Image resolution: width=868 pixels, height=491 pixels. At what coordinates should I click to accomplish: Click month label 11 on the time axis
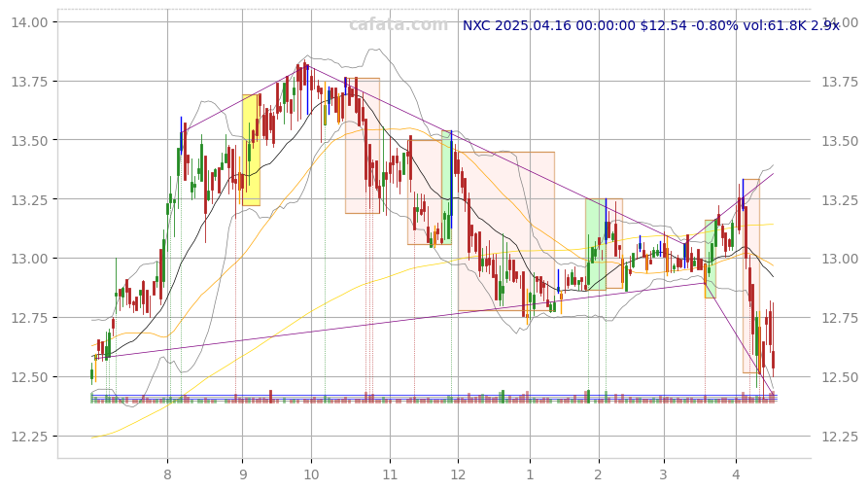click(x=391, y=474)
